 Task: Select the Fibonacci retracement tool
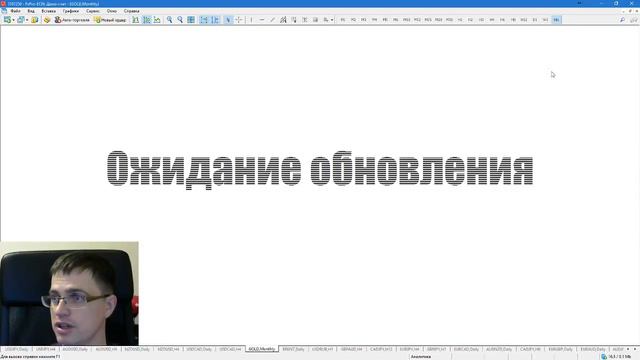294,20
